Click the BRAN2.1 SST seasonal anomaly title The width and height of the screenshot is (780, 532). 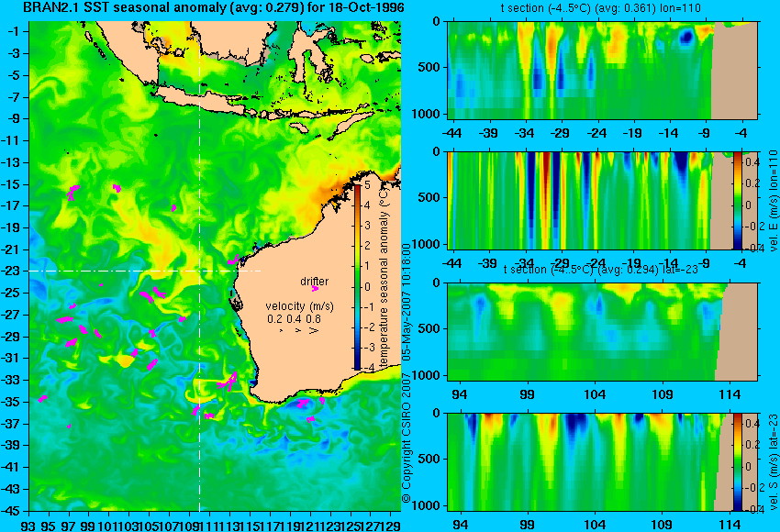tap(214, 7)
